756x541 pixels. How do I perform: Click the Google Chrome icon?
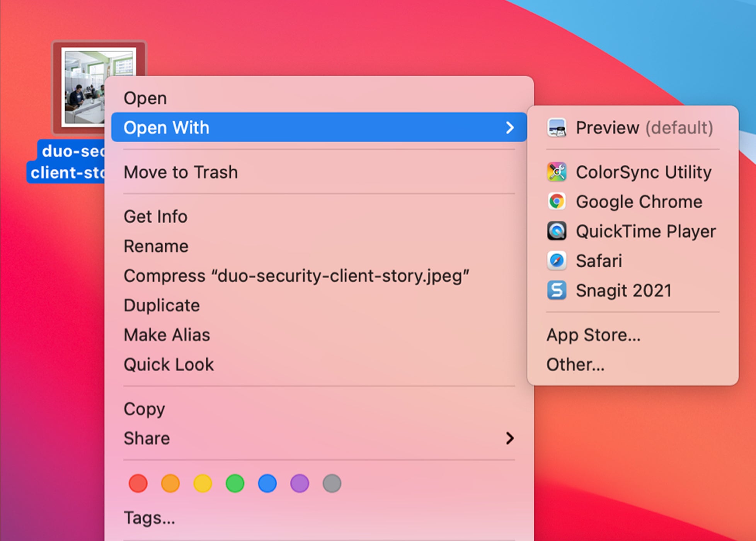(x=557, y=201)
